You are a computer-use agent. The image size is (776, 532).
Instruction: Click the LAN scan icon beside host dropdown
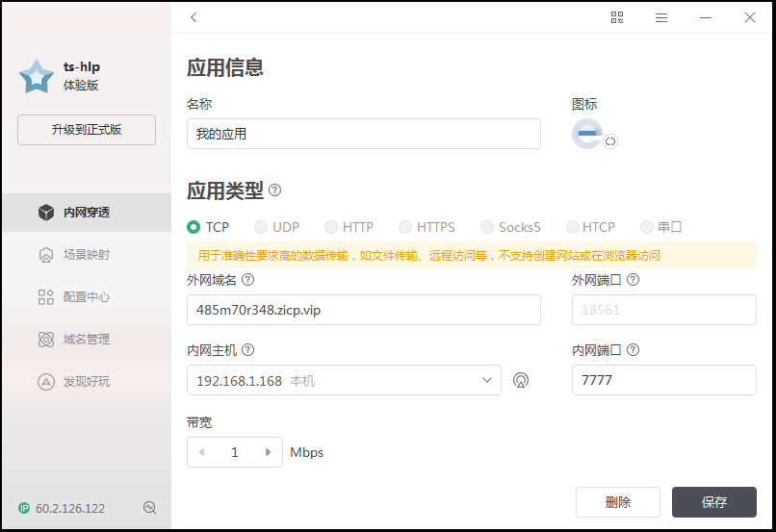point(521,380)
